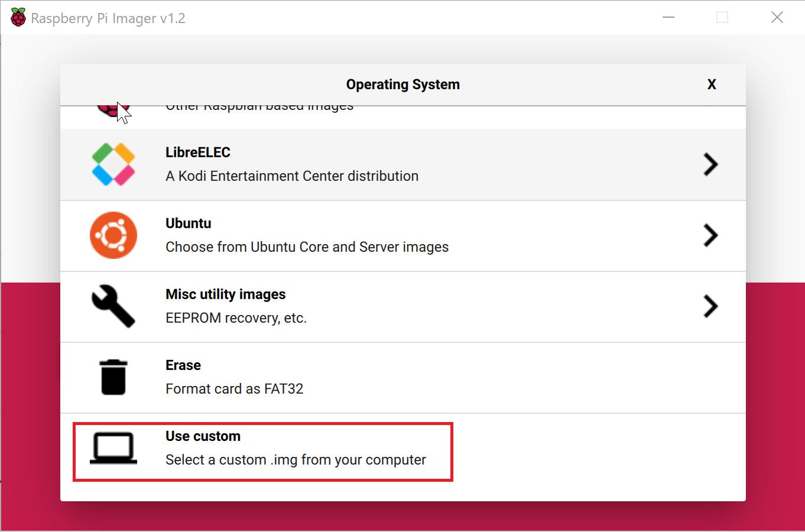The height and width of the screenshot is (532, 805).
Task: Close the Operating System dialog with X
Action: 712,85
